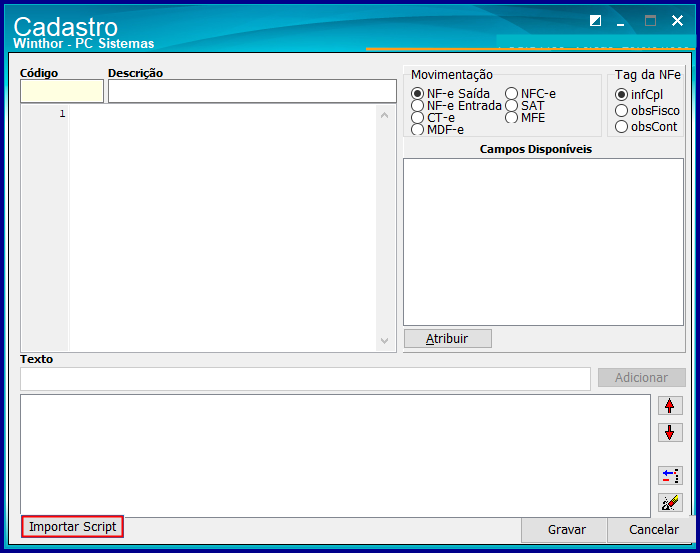Click inside the Campos Disponíveis list box
700x553 pixels.
coord(543,242)
